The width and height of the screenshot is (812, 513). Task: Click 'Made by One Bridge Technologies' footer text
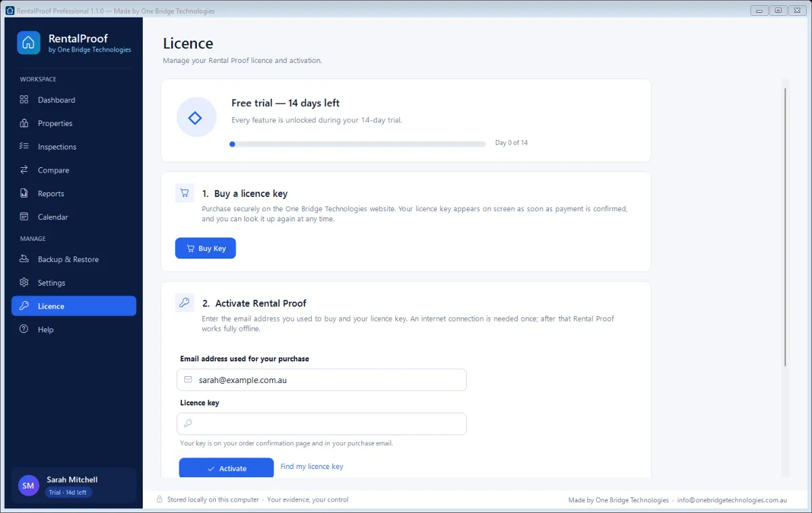[x=618, y=500]
